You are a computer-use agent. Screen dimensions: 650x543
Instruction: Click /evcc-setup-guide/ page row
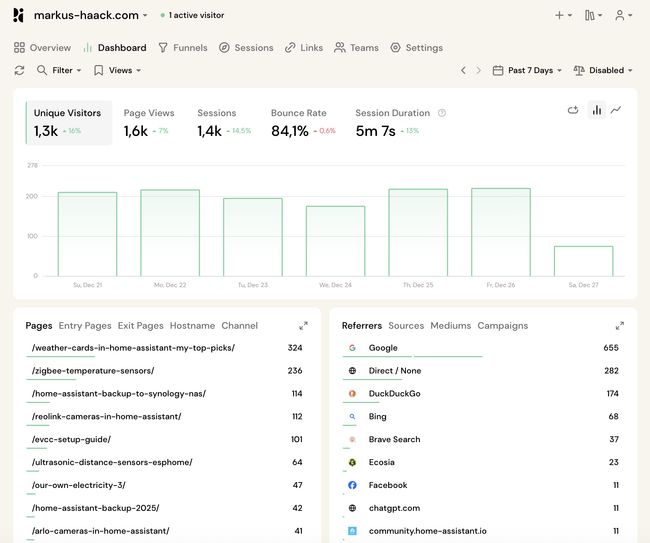167,439
